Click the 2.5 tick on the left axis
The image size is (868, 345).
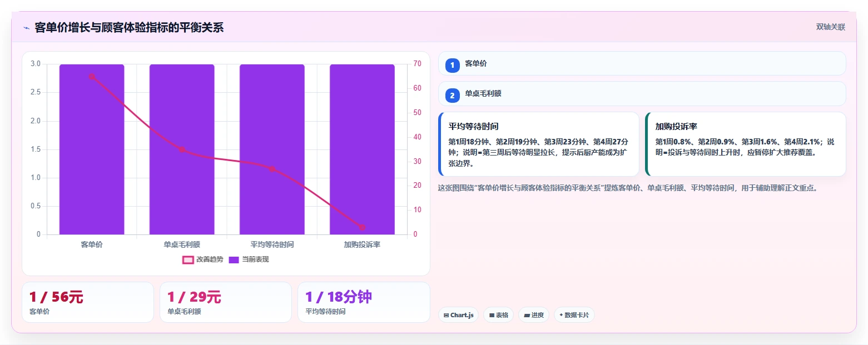coord(35,92)
